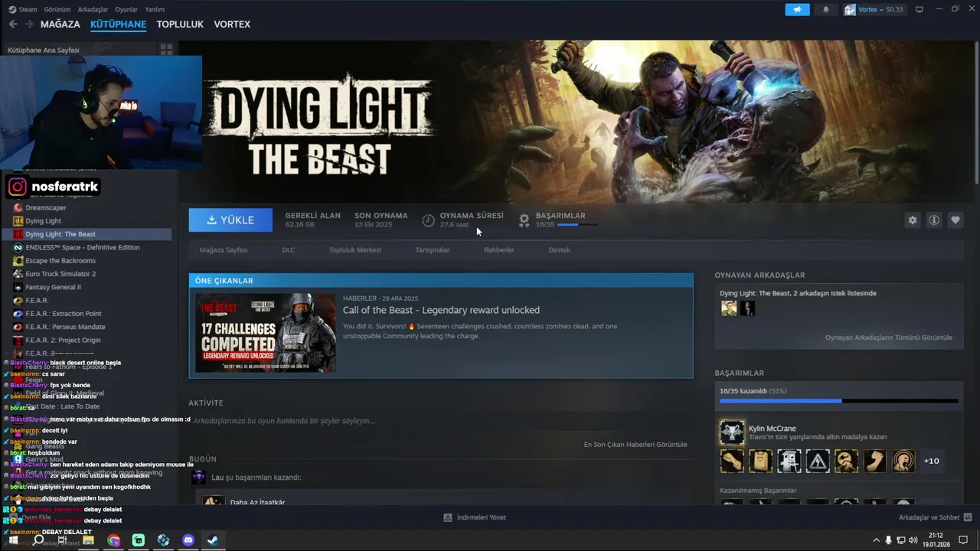The image size is (980, 551).
Task: Go to MAĞAZA tab
Action: click(60, 24)
